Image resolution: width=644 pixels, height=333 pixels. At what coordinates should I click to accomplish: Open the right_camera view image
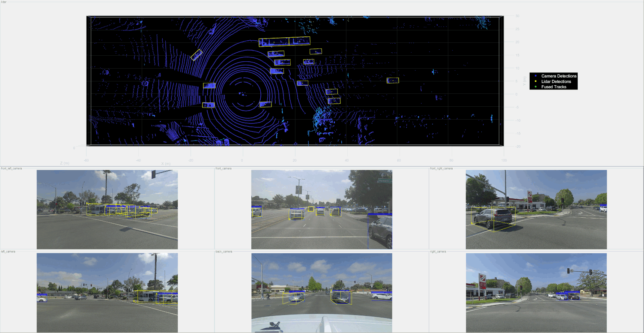pyautogui.click(x=535, y=292)
